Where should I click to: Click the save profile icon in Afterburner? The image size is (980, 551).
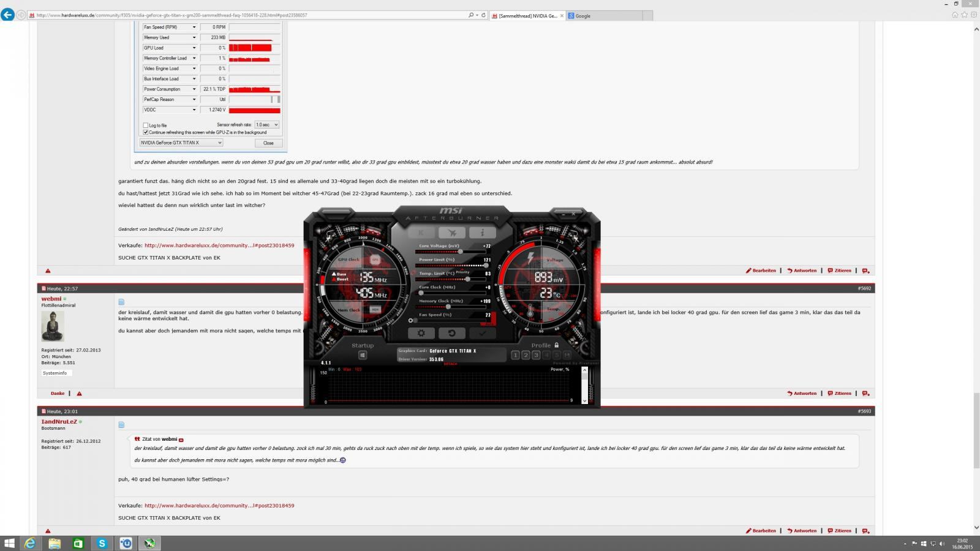[x=567, y=355]
